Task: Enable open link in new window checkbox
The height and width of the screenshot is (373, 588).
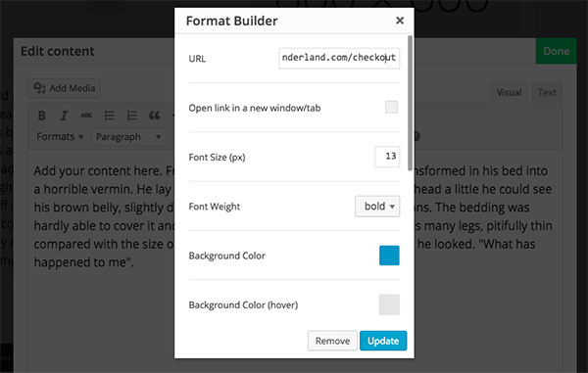Action: pos(391,108)
